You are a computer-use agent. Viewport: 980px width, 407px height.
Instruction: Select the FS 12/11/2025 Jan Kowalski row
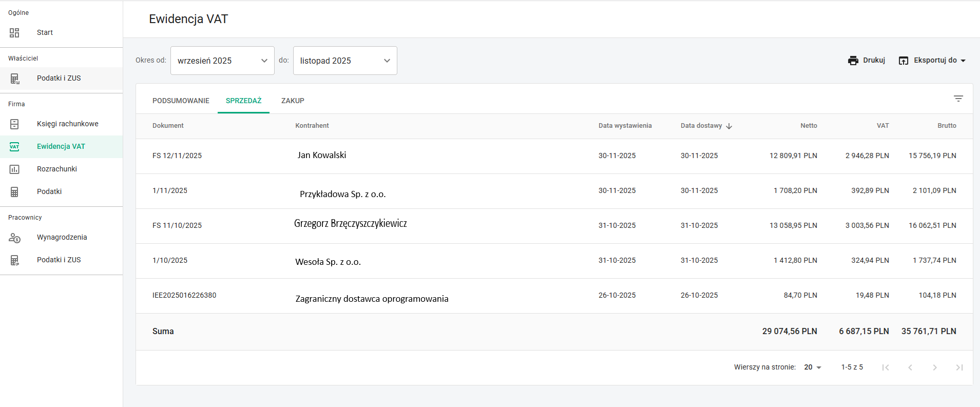coord(554,156)
